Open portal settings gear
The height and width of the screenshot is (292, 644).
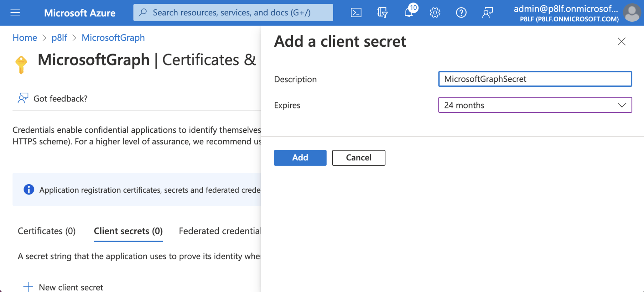(x=435, y=13)
